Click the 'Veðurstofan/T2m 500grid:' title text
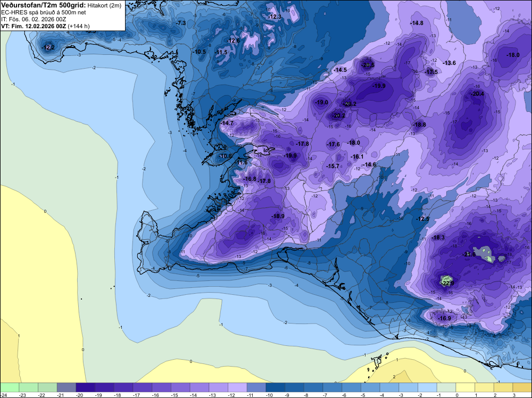The image size is (532, 398). [x=44, y=5]
